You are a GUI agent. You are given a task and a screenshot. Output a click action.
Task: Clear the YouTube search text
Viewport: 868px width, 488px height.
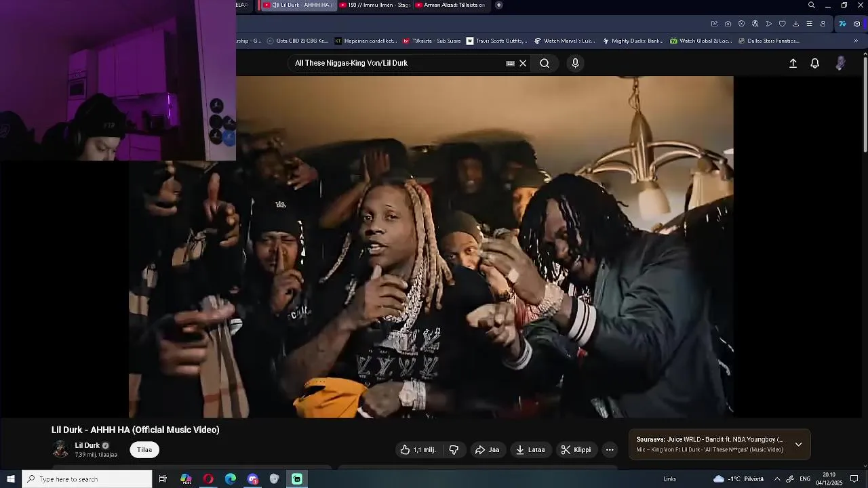point(523,63)
